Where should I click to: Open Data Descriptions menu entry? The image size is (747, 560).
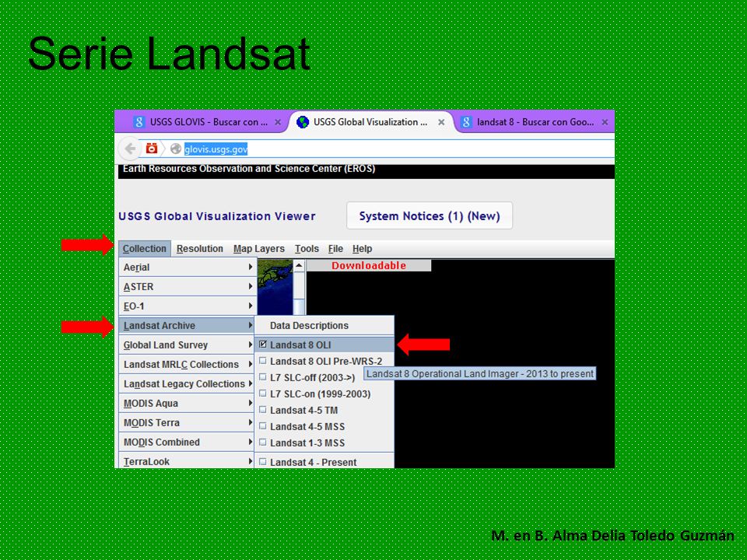click(324, 326)
